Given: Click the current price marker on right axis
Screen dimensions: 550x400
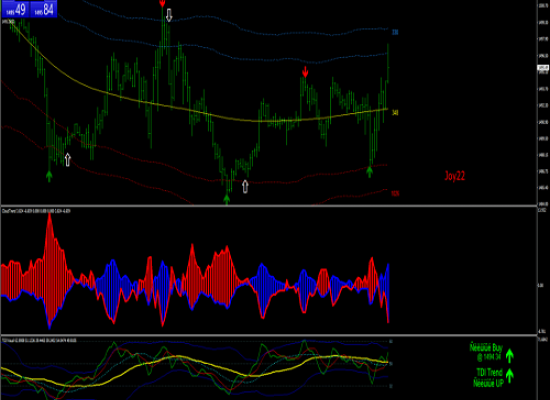Looking at the screenshot, I should [543, 68].
